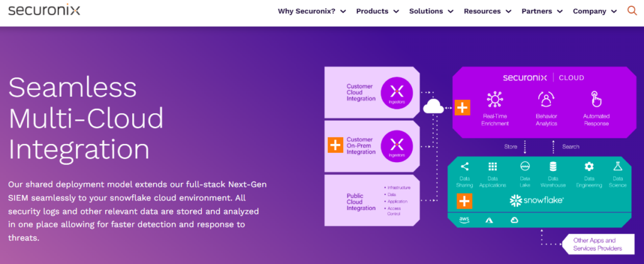644x264 pixels.
Task: Click the Data Warehouse database icon
Action: [553, 167]
